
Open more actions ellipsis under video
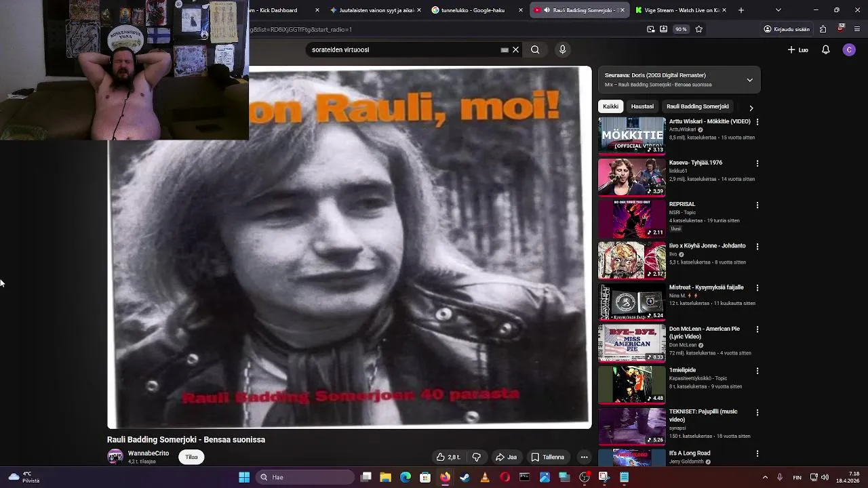point(584,457)
